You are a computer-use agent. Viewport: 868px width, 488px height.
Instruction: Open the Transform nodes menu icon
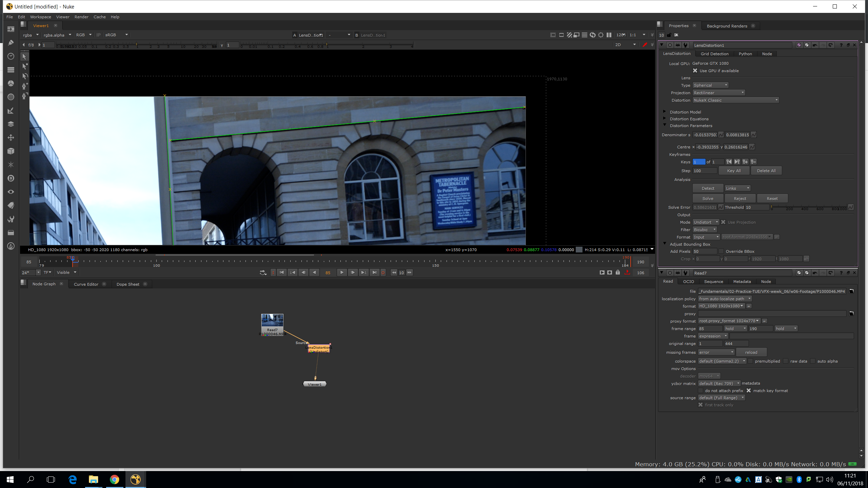pos(11,138)
